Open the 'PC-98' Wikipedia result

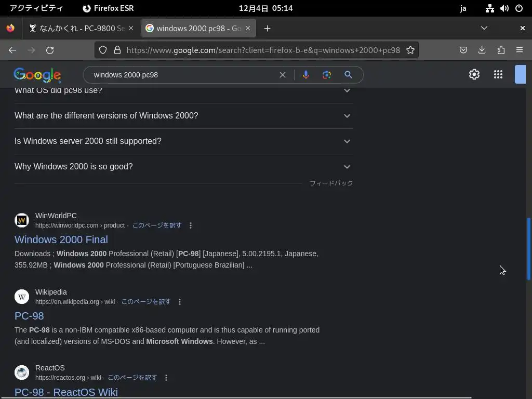tap(29, 316)
